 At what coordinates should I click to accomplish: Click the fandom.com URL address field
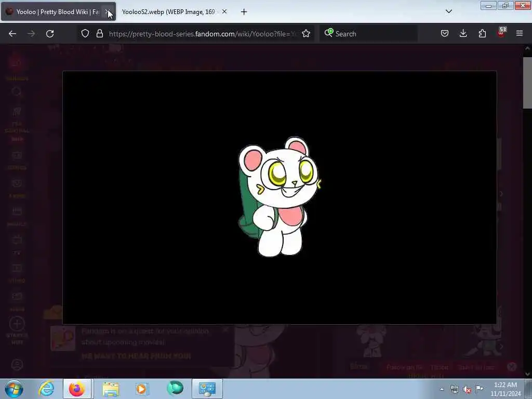click(203, 34)
